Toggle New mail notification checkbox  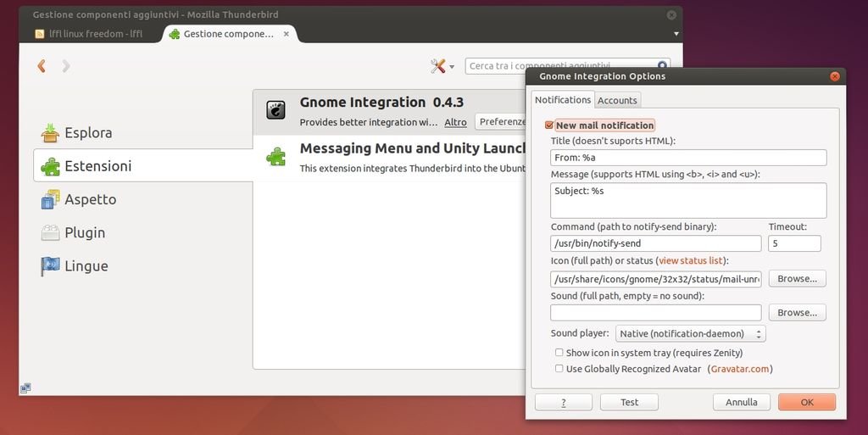click(x=549, y=125)
